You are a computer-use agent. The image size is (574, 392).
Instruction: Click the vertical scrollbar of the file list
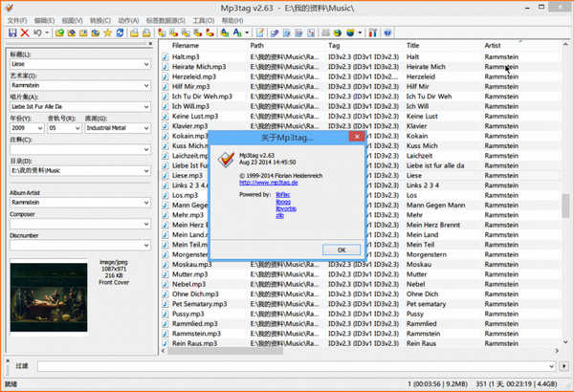click(x=565, y=206)
